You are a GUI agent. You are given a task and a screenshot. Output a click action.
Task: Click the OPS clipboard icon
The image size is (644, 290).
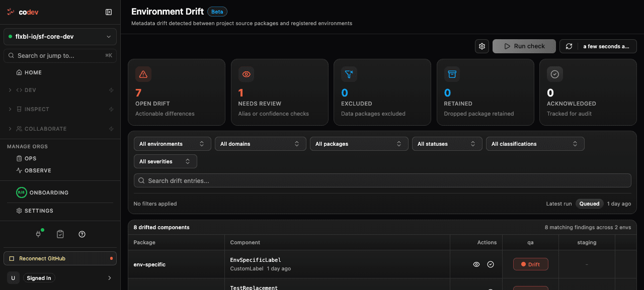(19, 158)
